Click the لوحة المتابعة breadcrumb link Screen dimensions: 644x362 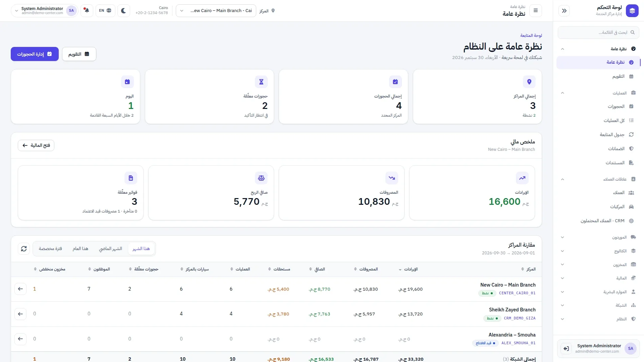[x=531, y=36]
